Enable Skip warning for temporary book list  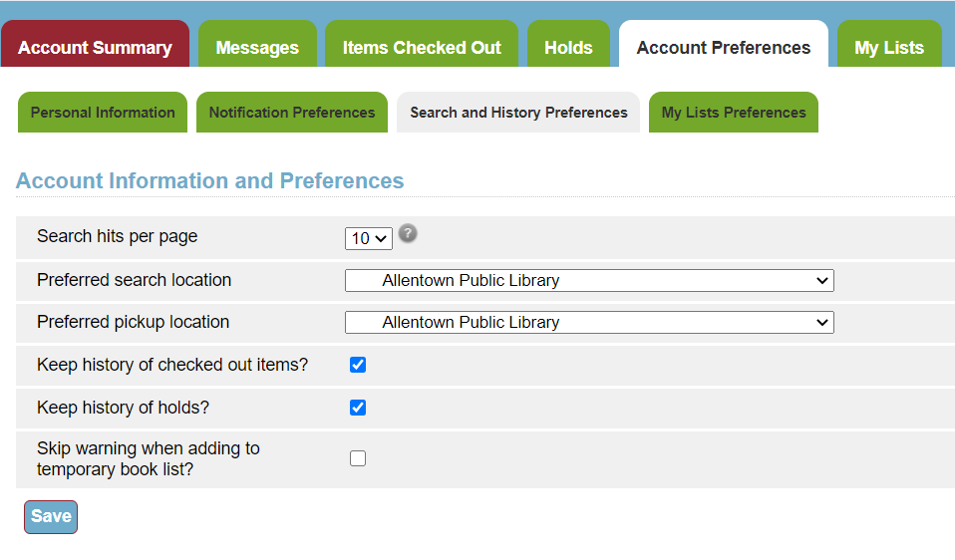(358, 458)
